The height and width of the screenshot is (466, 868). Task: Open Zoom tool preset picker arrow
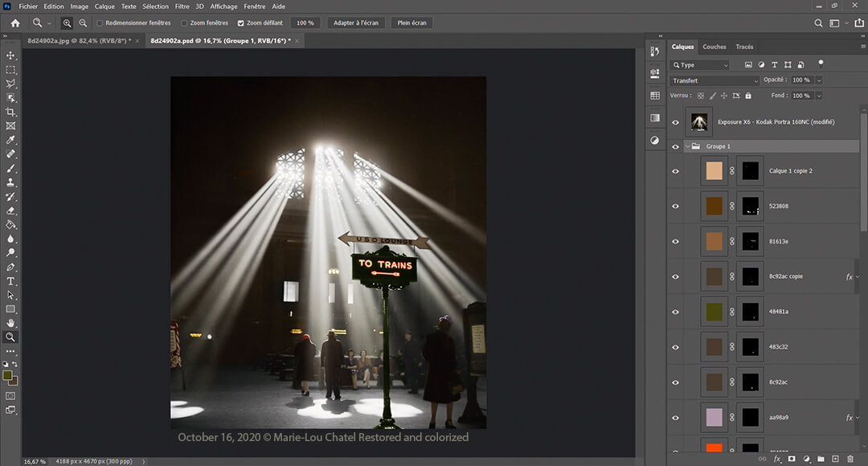point(49,23)
